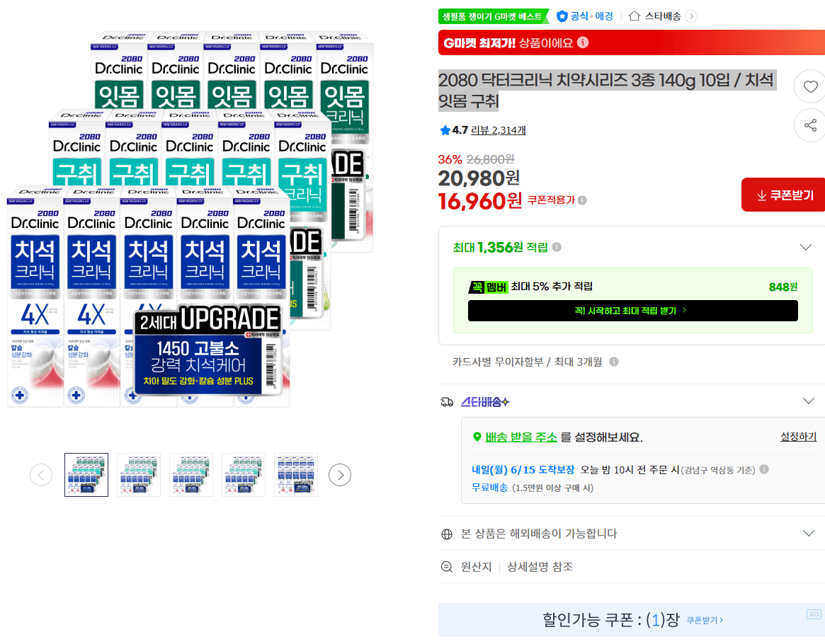The height and width of the screenshot is (644, 825).
Task: Click the 원산지 magnifier icon
Action: 447,567
